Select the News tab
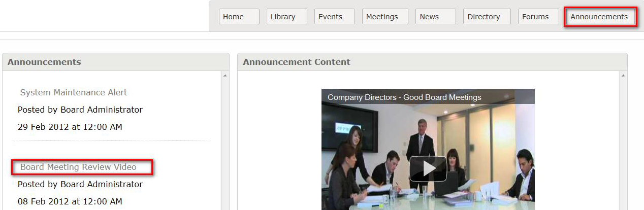The image size is (644, 210). (435, 17)
